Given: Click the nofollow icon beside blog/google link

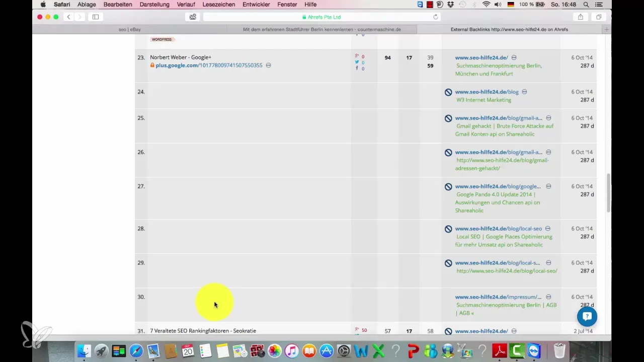Looking at the screenshot, I should pyautogui.click(x=448, y=187).
